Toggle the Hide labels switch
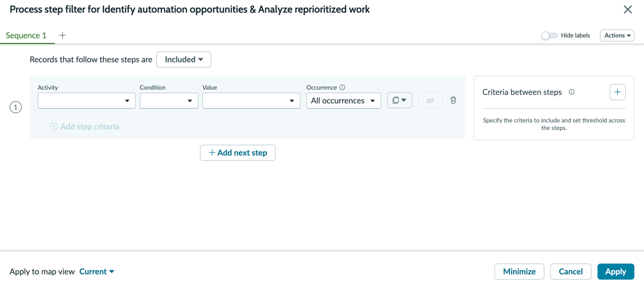644x281 pixels. (x=549, y=36)
